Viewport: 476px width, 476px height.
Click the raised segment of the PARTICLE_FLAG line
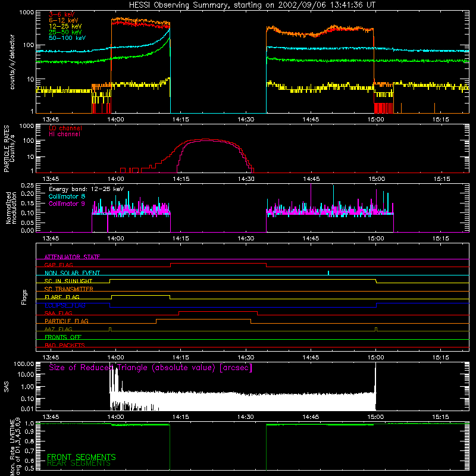203,320
